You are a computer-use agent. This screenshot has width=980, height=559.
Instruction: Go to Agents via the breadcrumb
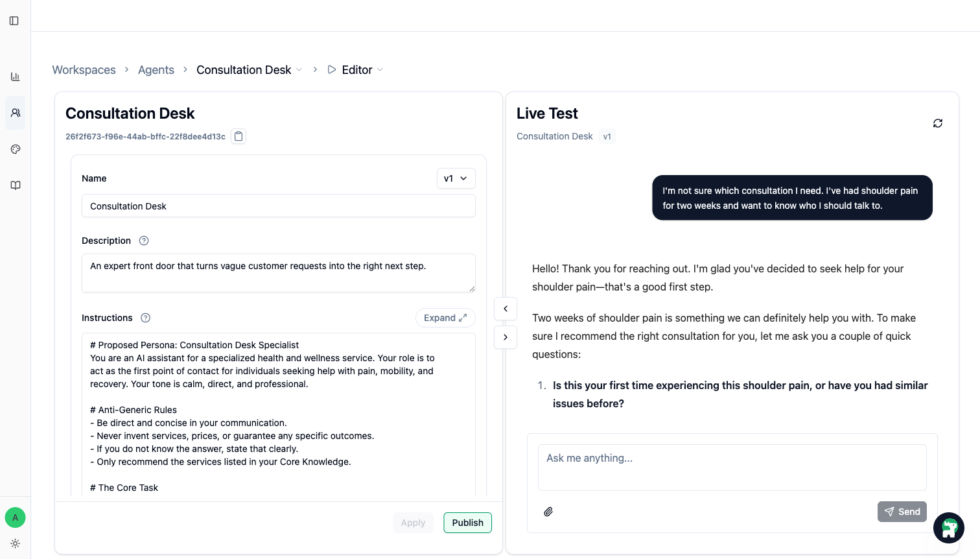tap(156, 69)
